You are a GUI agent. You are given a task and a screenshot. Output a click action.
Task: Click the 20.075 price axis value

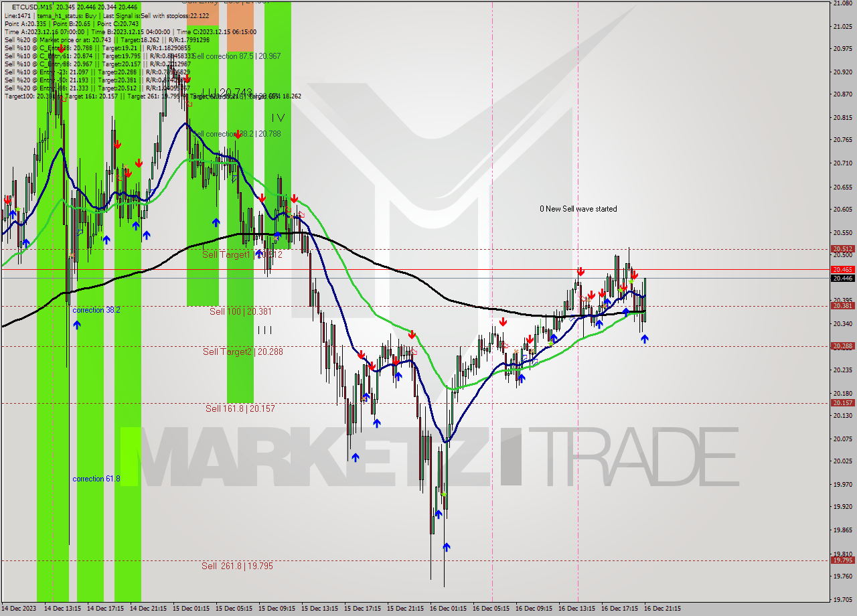click(842, 439)
